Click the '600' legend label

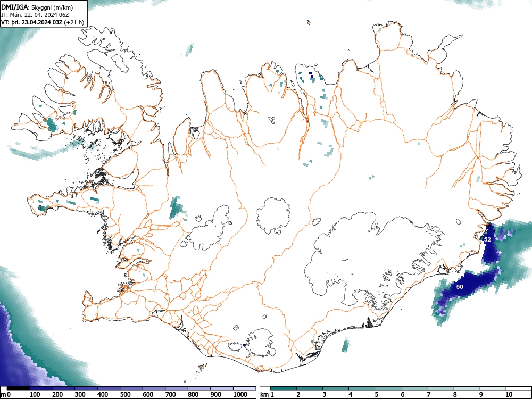point(148,395)
